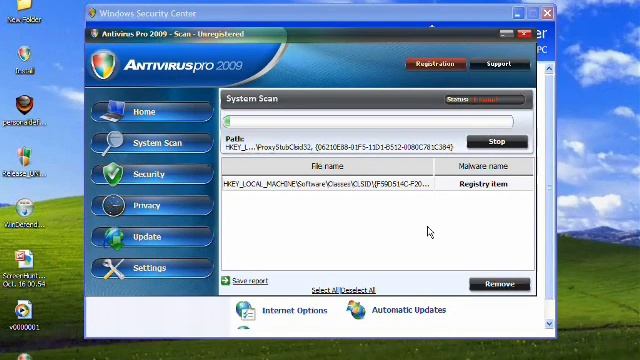Viewport: 640px width, 360px height.
Task: Click the tools icon beside Settings
Action: (113, 269)
